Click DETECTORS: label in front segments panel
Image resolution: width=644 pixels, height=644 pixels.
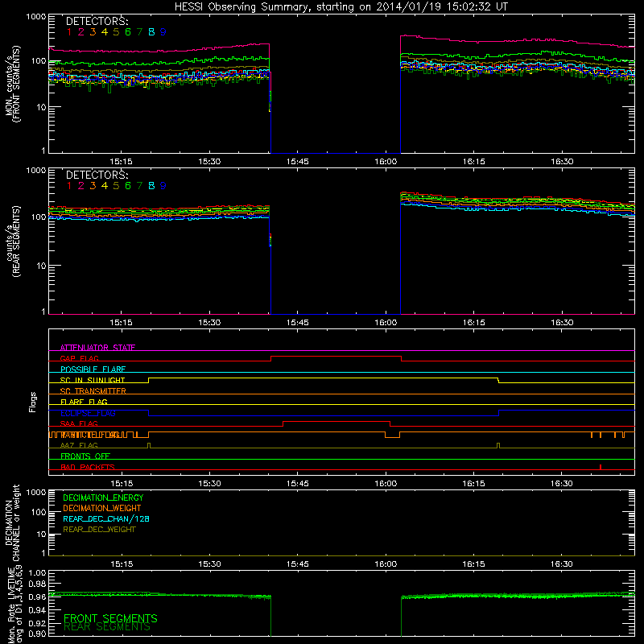click(97, 21)
